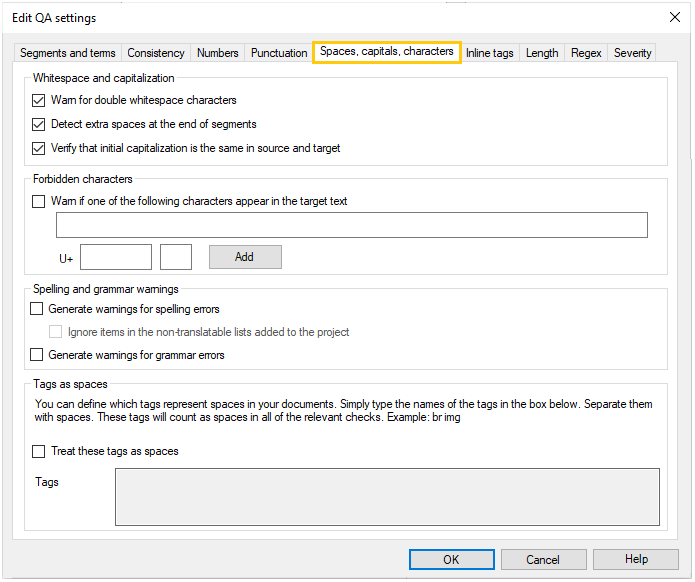Screen dimensions: 695x582
Task: Disable Verify initial capitalization check
Action: pos(39,148)
